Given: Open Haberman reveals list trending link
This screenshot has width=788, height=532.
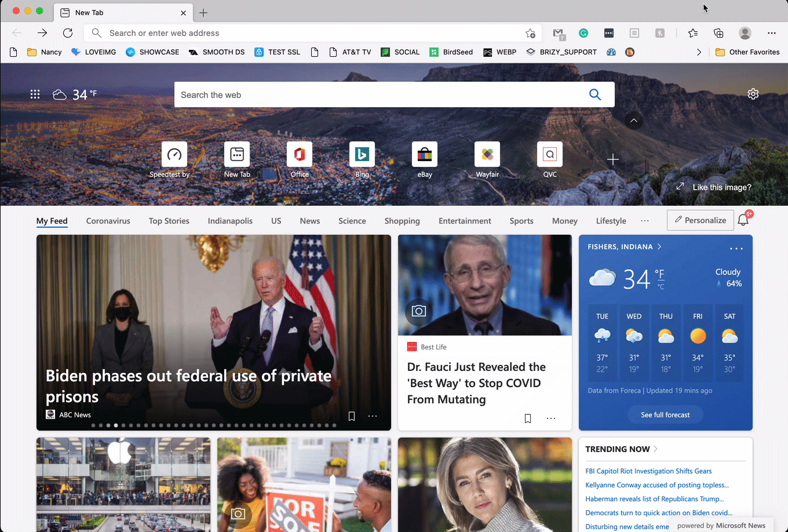Looking at the screenshot, I should [x=655, y=499].
